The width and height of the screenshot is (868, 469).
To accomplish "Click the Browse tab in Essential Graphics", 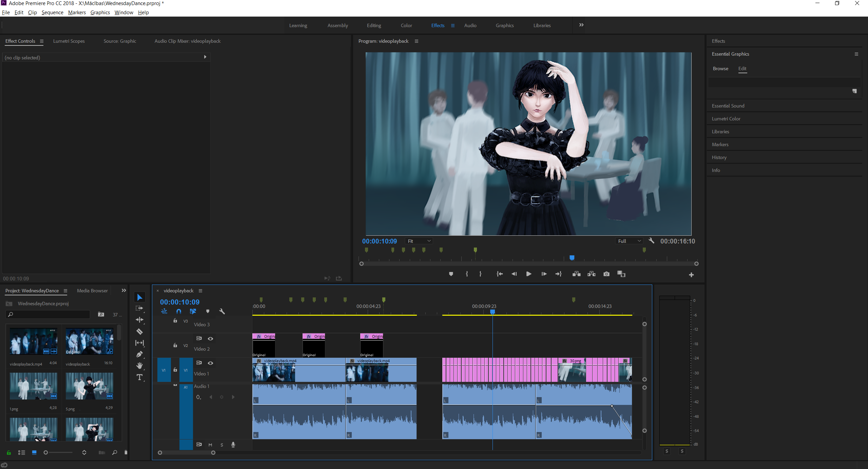I will point(720,69).
